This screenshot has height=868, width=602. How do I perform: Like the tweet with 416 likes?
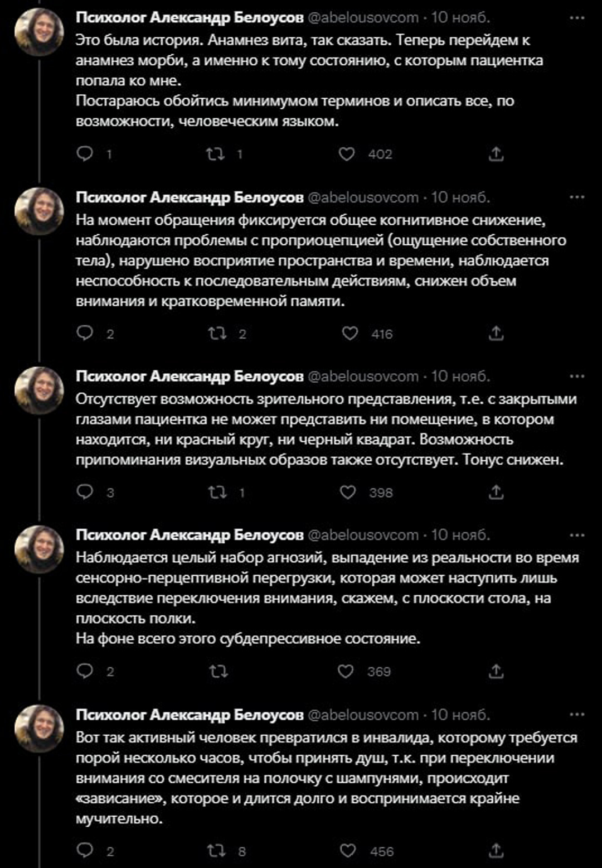coord(349,334)
